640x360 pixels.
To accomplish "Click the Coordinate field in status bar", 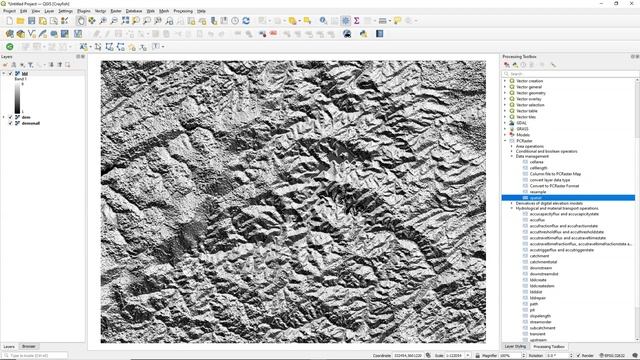I will pyautogui.click(x=408, y=356).
